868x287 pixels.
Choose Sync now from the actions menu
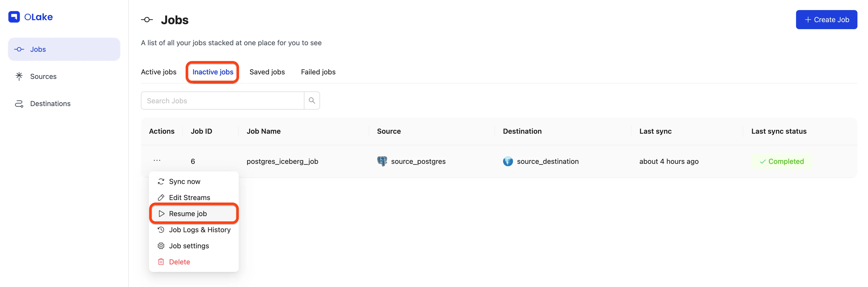185,182
